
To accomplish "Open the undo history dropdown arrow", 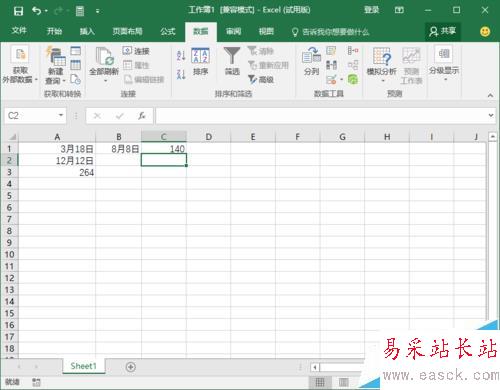I will click(x=46, y=11).
